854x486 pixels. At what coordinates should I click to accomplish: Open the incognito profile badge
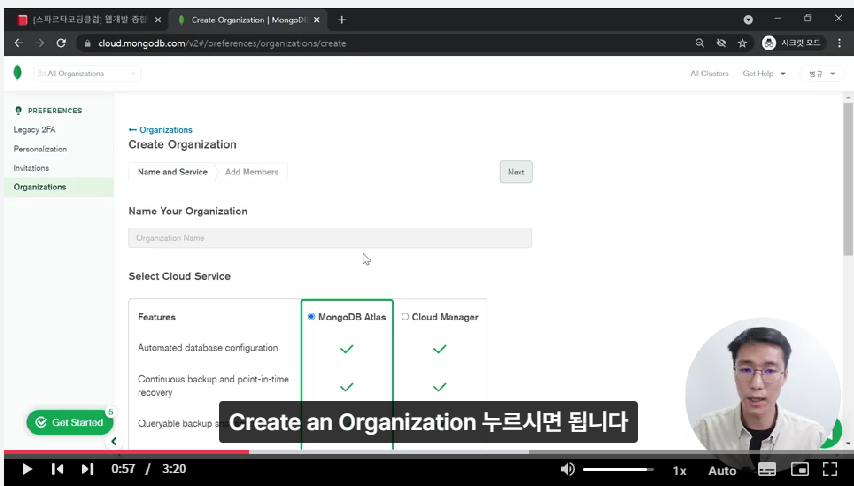793,43
